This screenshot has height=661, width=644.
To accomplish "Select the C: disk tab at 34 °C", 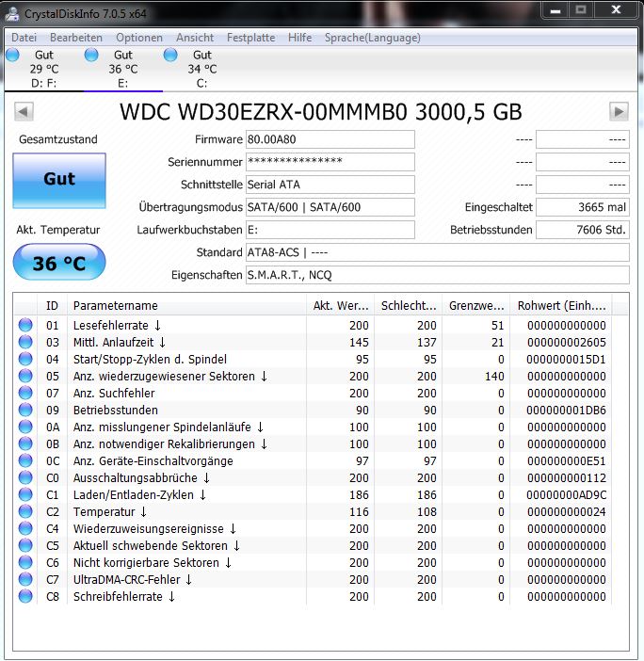I will coord(201,69).
